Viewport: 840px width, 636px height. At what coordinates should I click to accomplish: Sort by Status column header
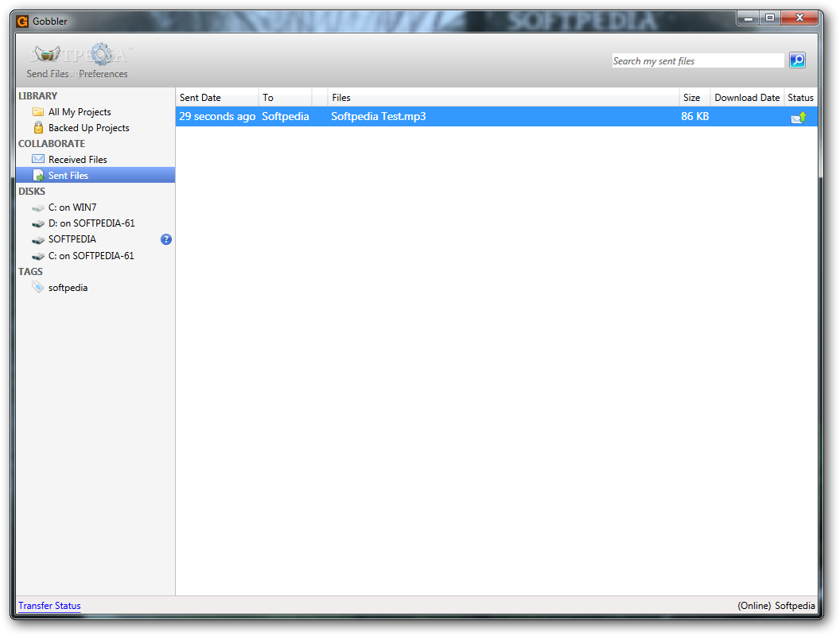801,98
